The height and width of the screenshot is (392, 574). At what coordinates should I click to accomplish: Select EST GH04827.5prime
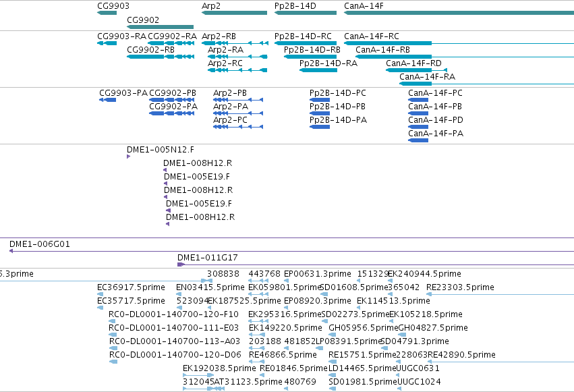pyautogui.click(x=402, y=335)
